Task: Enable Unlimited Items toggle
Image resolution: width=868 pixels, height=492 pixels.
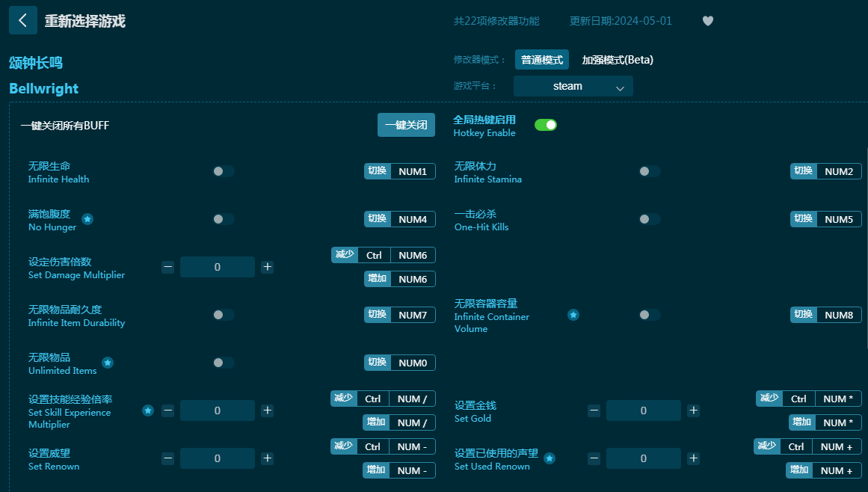Action: tap(224, 363)
